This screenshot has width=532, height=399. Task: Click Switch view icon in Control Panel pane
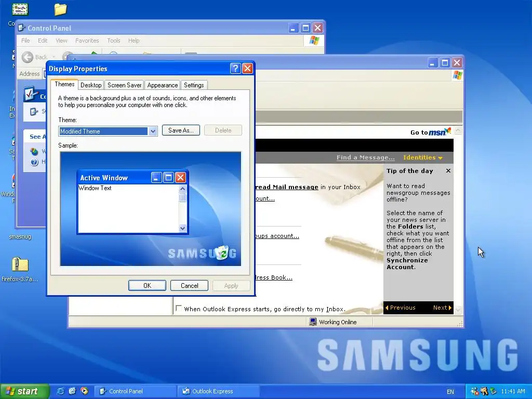pyautogui.click(x=34, y=111)
